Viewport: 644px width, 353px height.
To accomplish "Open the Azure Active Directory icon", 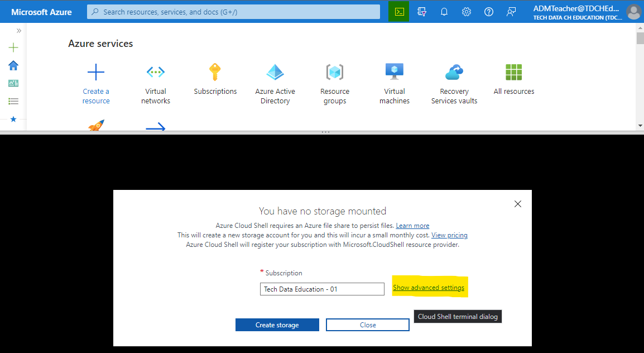I will click(x=275, y=72).
